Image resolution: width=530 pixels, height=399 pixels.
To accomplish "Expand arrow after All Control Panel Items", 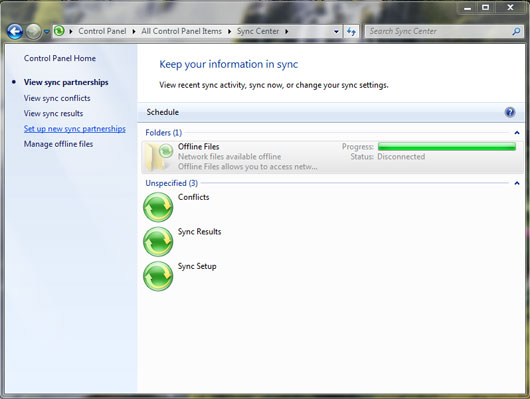I will pos(230,31).
